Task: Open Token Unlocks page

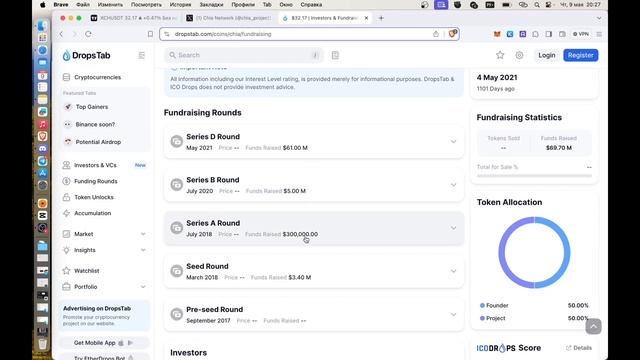Action: pyautogui.click(x=94, y=197)
